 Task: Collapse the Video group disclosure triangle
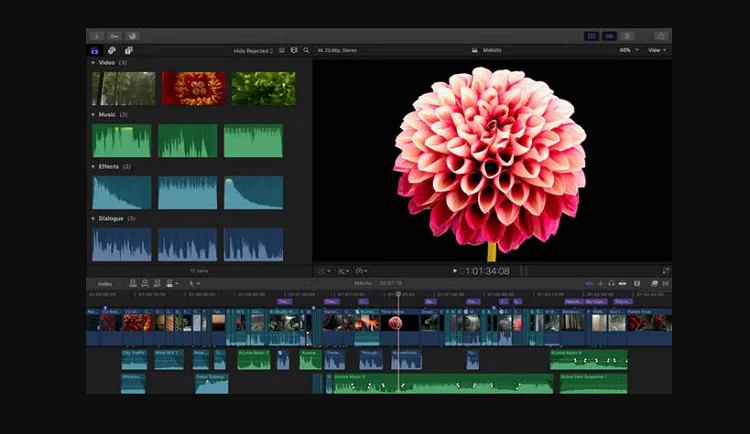pyautogui.click(x=93, y=63)
